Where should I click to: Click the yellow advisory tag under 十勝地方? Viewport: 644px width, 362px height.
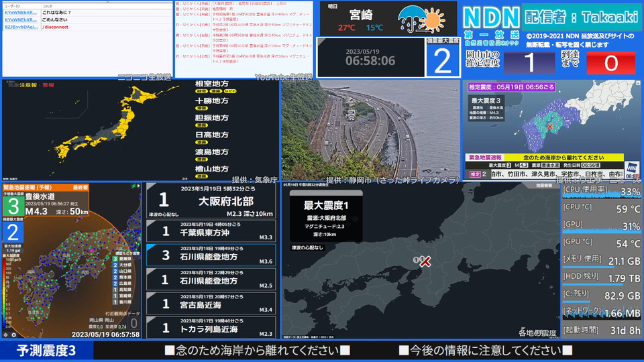(x=201, y=109)
